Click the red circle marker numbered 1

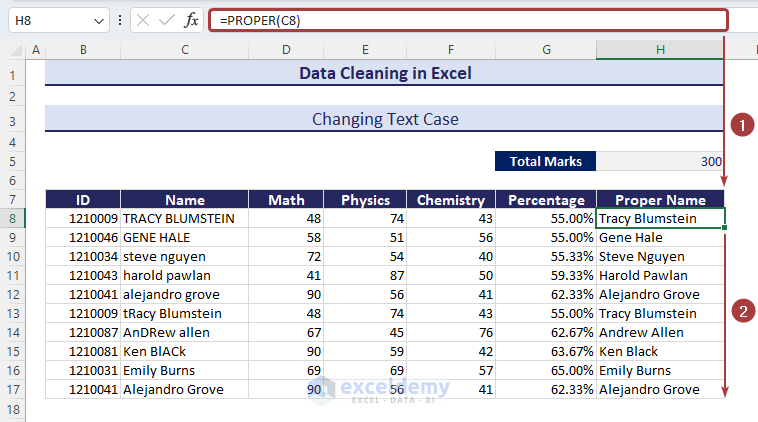click(741, 125)
